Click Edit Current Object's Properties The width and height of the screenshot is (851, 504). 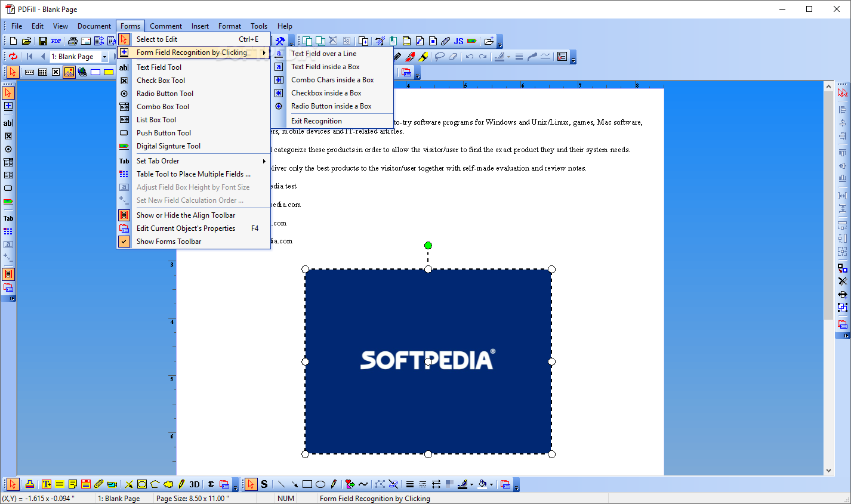(x=193, y=228)
